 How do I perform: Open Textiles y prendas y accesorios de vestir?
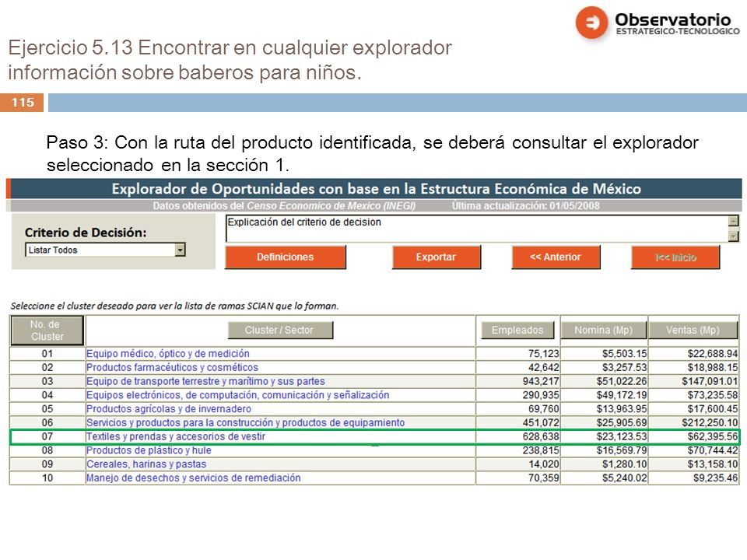pos(175,436)
